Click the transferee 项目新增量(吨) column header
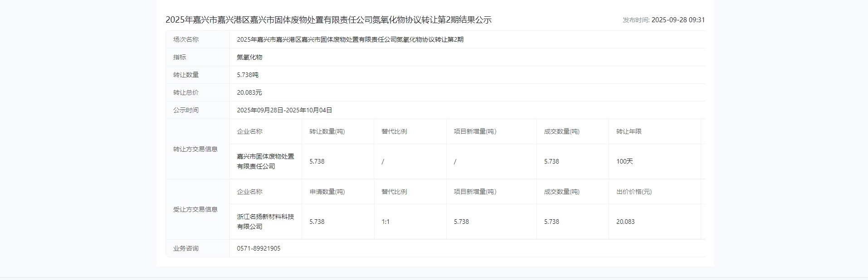Viewport: 868px width, 280px height. [475, 192]
